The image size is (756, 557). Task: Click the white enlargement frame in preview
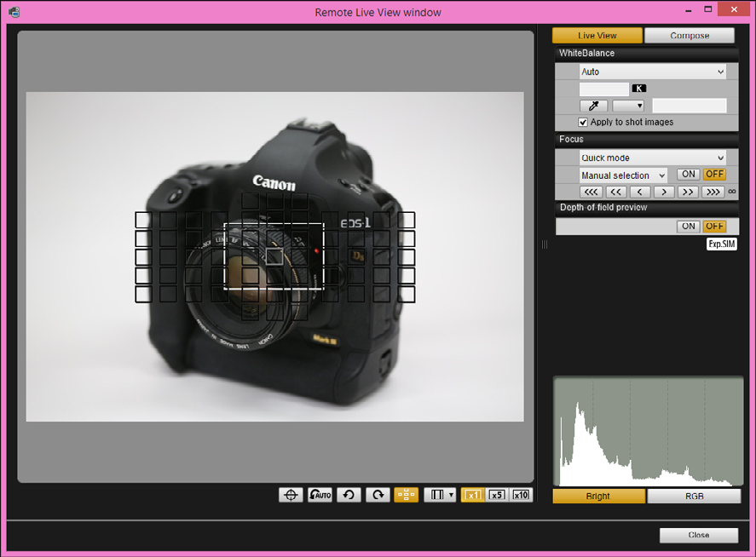click(274, 256)
